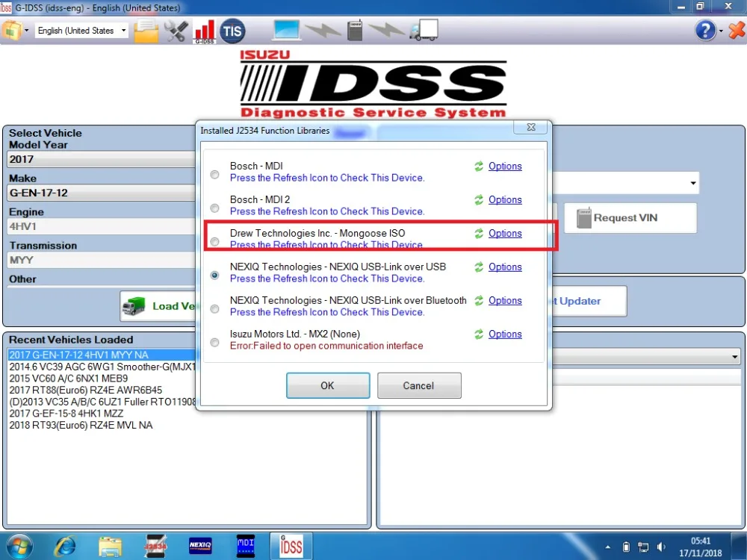Open the folder icon in the toolbar

(146, 31)
